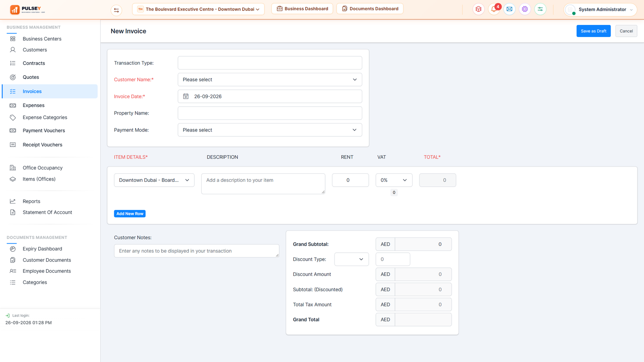This screenshot has height=362, width=644.
Task: Go to Quotes in sidebar
Action: [x=31, y=77]
